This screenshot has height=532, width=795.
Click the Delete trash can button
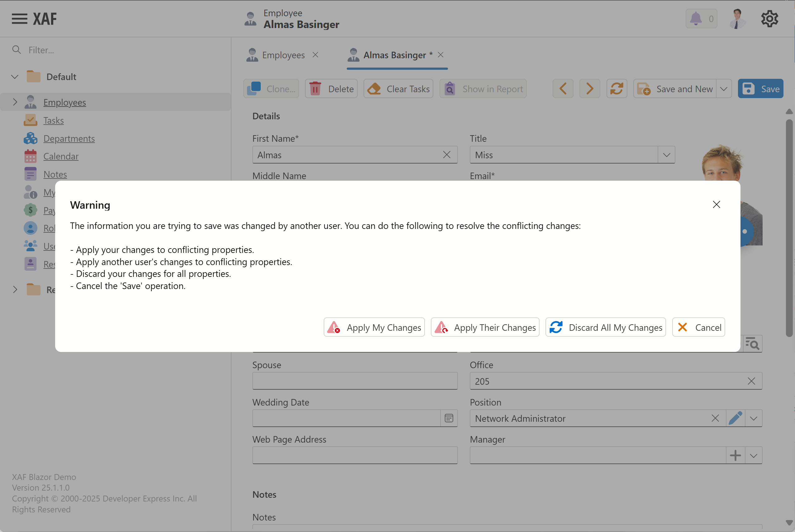click(331, 89)
